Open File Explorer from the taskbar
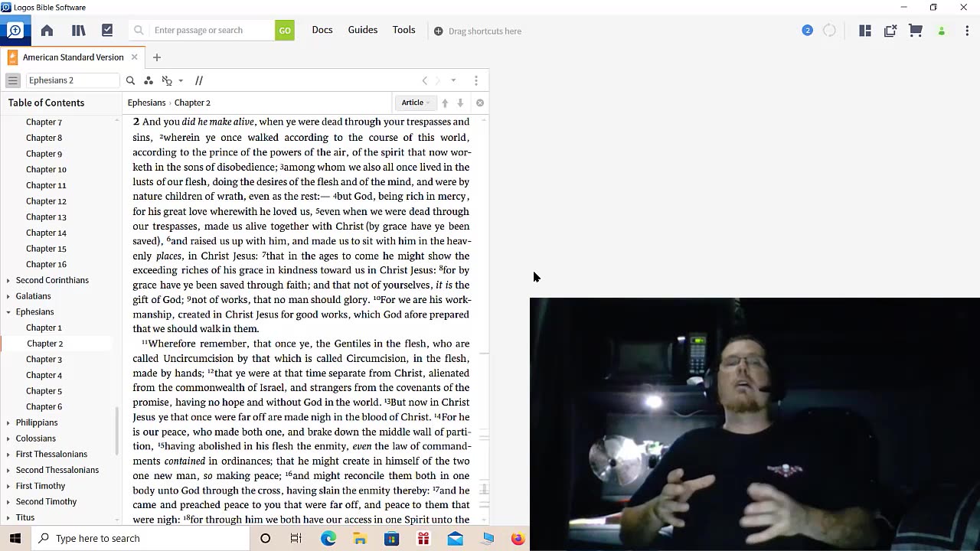980x551 pixels. [360, 538]
